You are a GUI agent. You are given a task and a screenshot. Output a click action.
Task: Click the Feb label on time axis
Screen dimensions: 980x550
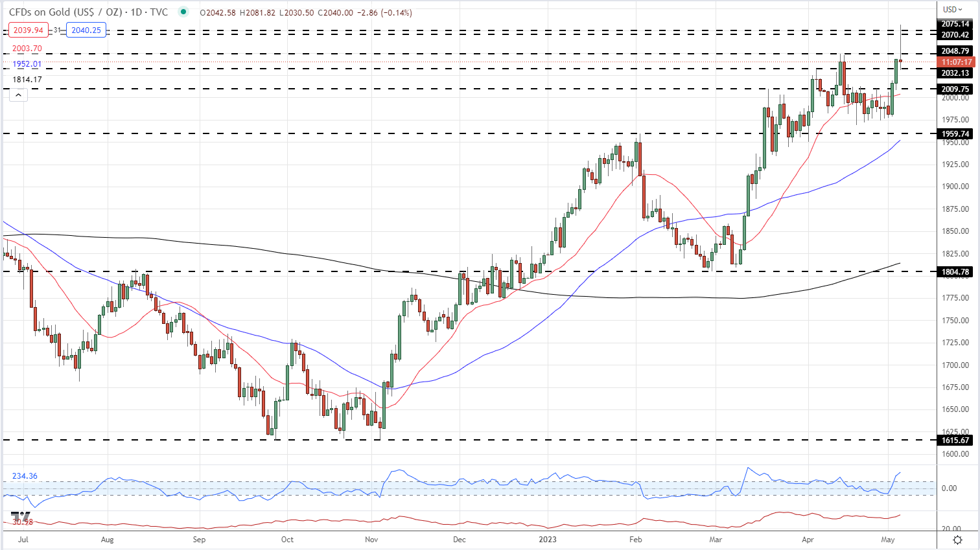pyautogui.click(x=636, y=539)
